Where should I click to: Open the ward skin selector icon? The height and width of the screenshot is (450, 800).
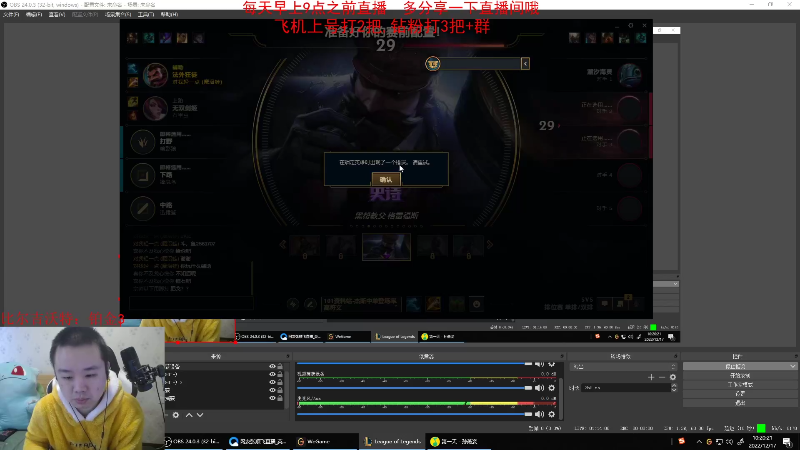457,304
